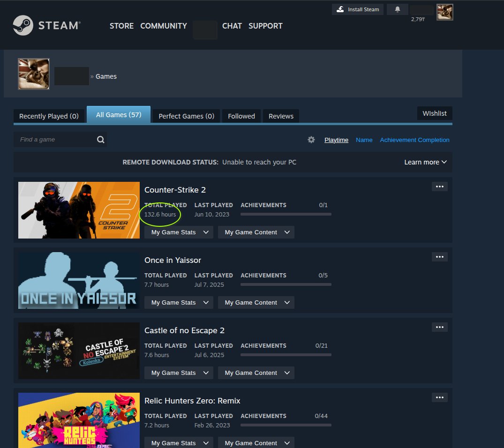The width and height of the screenshot is (504, 448).
Task: Expand My Game Content for Once in Yaissor
Action: [x=256, y=303]
